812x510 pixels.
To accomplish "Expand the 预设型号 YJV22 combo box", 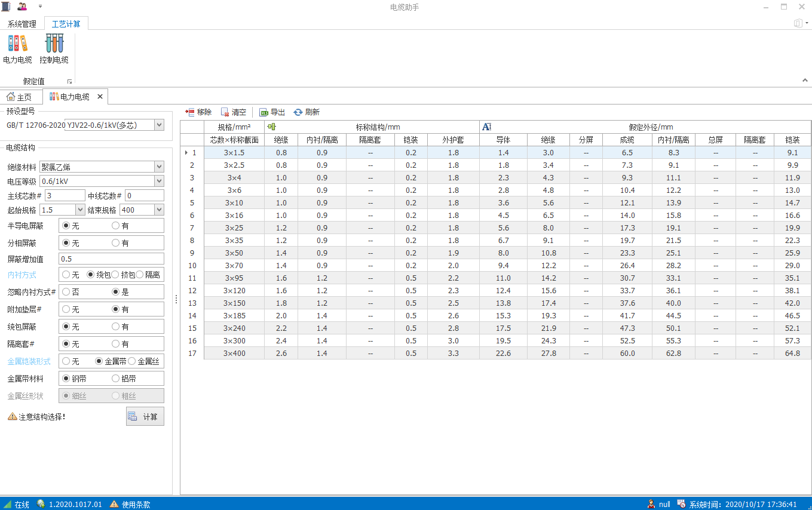I will [159, 125].
